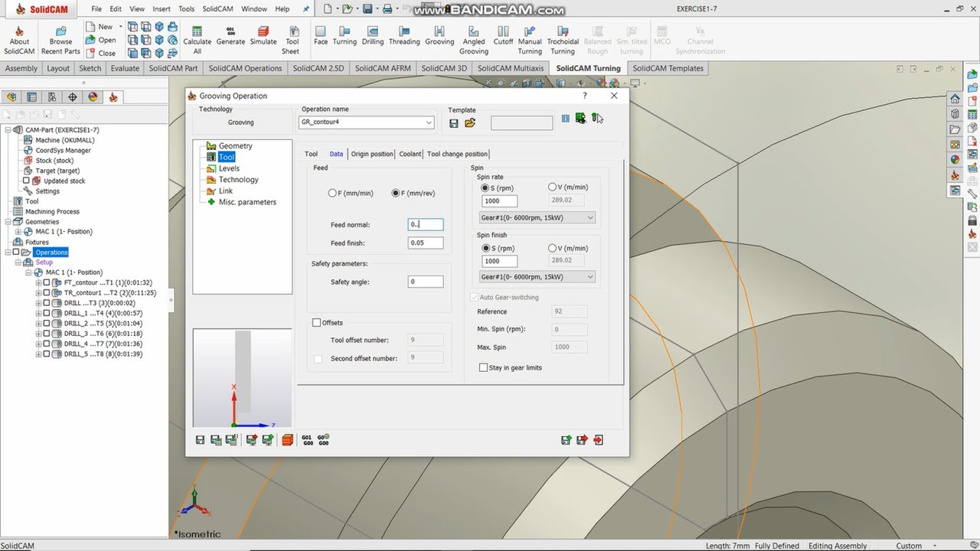This screenshot has height=551, width=980.
Task: Click the tool preview thumbnail
Action: click(x=242, y=378)
